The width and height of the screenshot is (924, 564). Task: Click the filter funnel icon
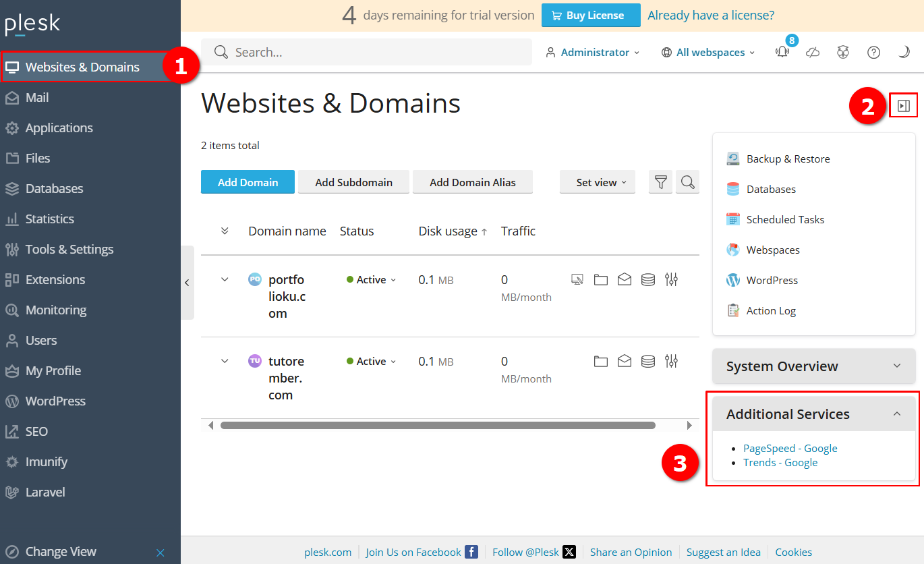tap(661, 182)
